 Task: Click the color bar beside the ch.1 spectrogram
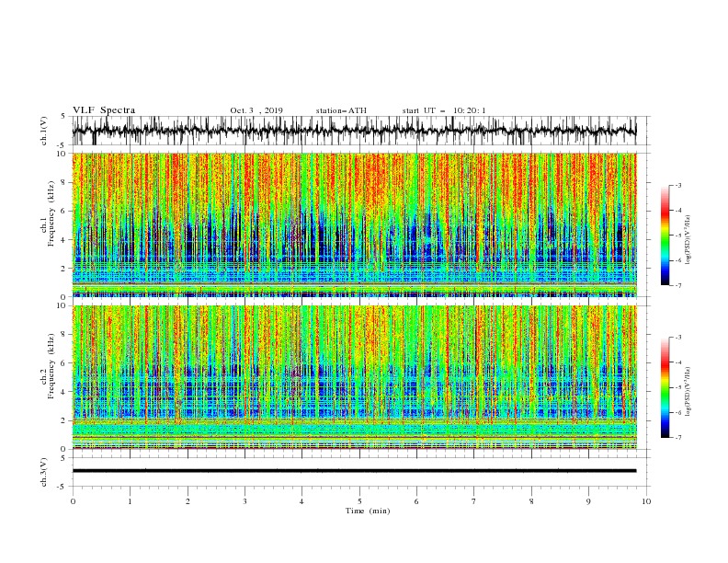[x=665, y=236]
